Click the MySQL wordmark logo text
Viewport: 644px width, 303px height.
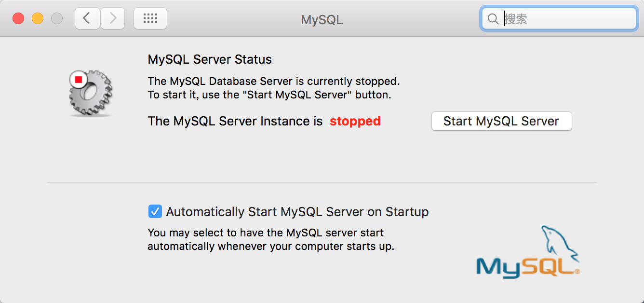[x=528, y=267]
